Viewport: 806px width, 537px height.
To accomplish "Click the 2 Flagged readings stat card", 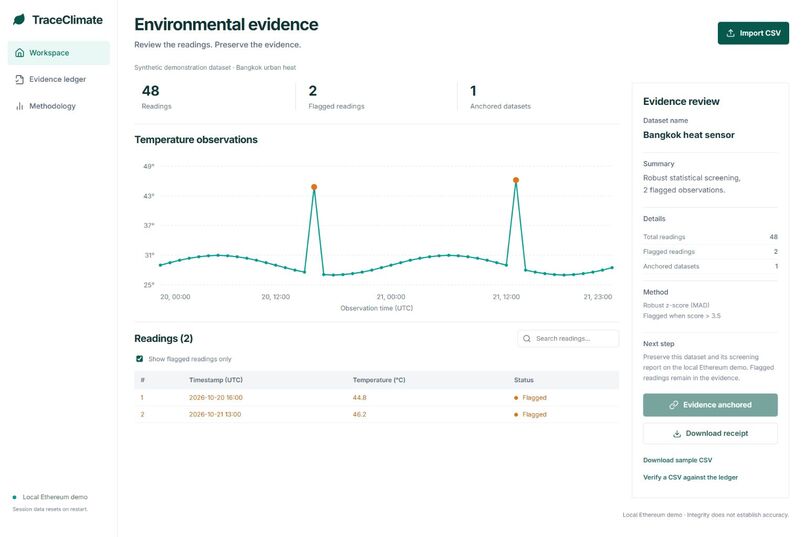I will (x=377, y=97).
